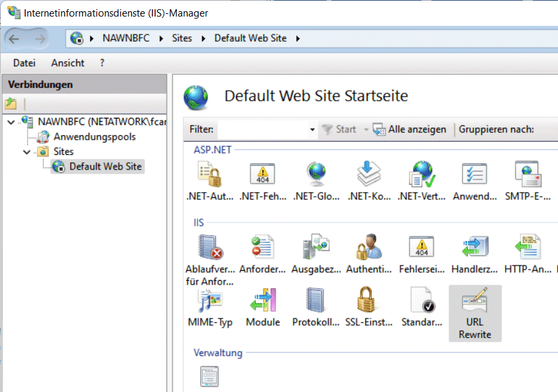Select Sites folder in the tree

tap(64, 152)
